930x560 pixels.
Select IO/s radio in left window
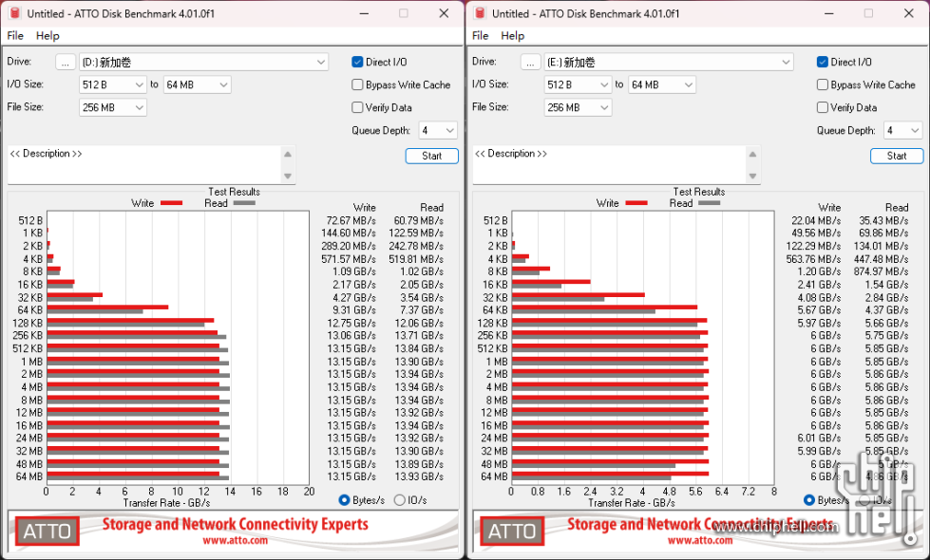tap(400, 500)
